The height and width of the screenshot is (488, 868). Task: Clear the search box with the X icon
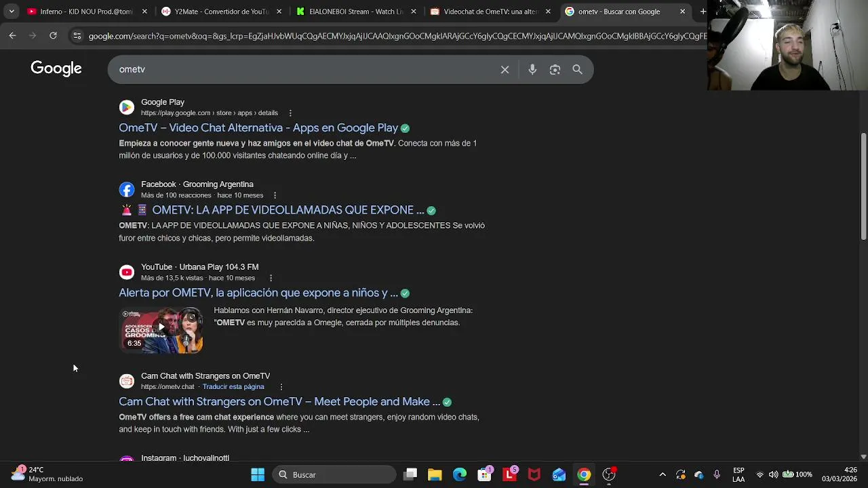[505, 69]
